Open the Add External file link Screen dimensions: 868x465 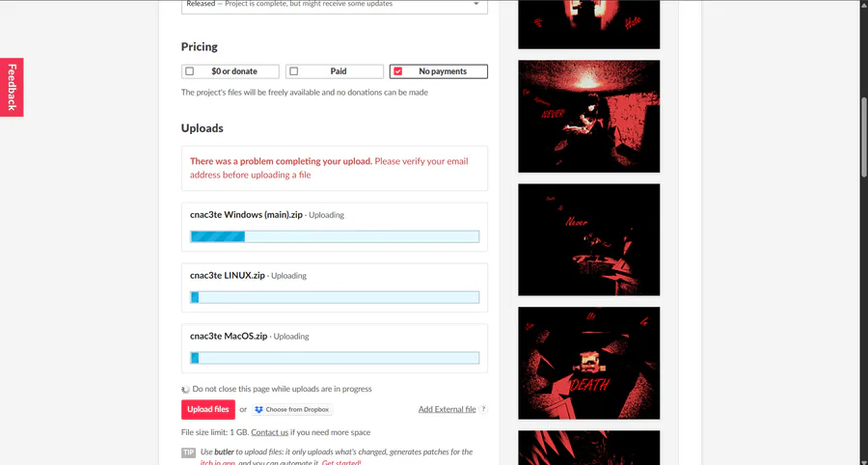tap(447, 409)
